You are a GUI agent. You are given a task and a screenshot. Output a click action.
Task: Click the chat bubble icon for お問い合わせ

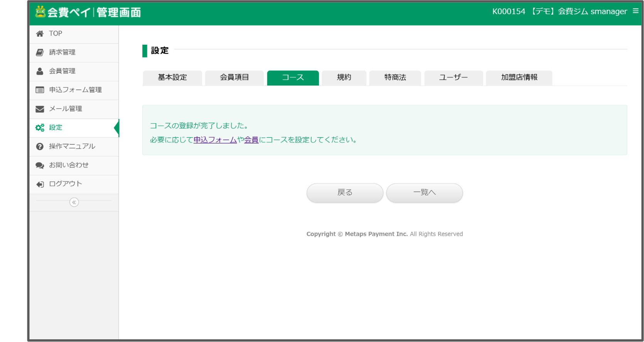click(x=40, y=166)
